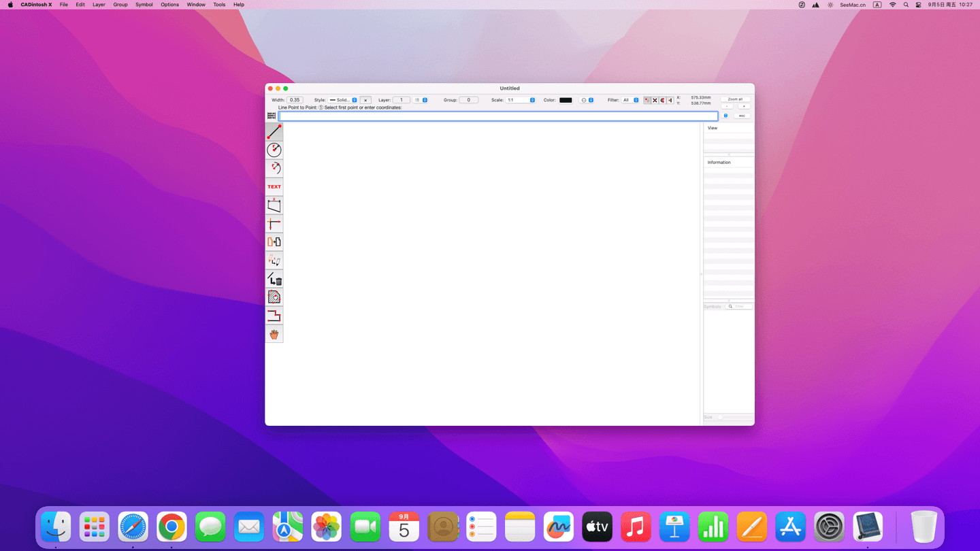Toggle the X intersection snap filter button
Screen dimensions: 980x551
[655, 100]
